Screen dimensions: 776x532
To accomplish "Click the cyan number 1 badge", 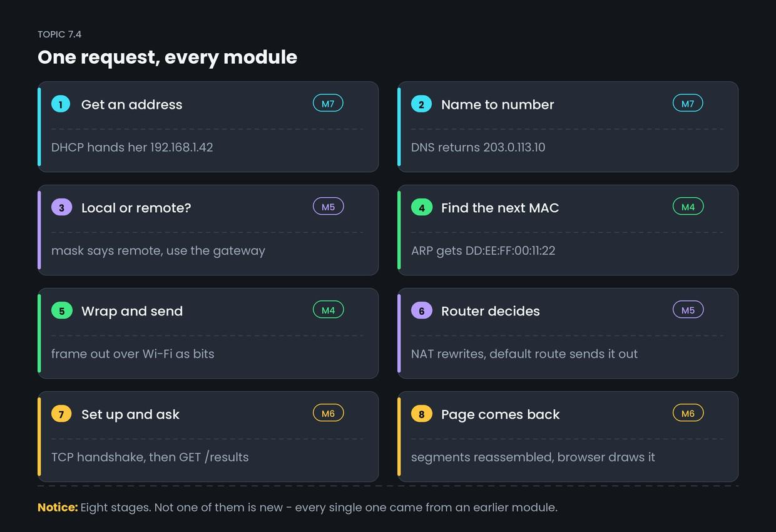I will tap(61, 104).
